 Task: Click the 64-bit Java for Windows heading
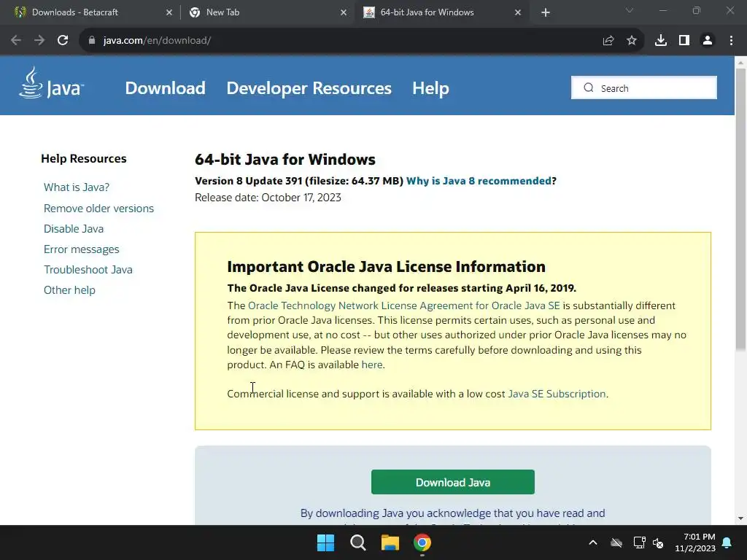point(285,160)
